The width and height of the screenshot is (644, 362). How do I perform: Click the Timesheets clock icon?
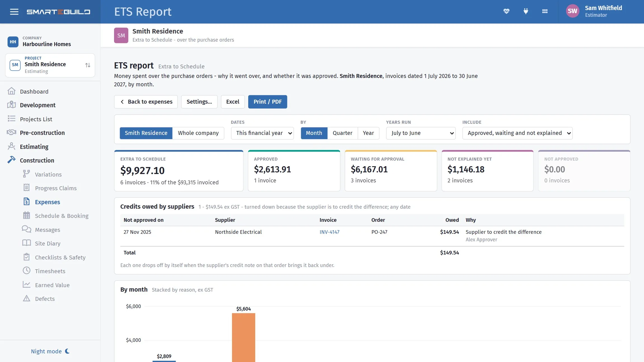27,271
